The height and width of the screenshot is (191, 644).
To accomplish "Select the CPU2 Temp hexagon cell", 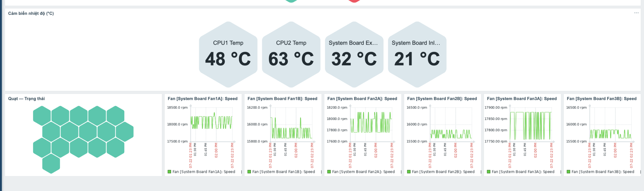I will point(291,54).
